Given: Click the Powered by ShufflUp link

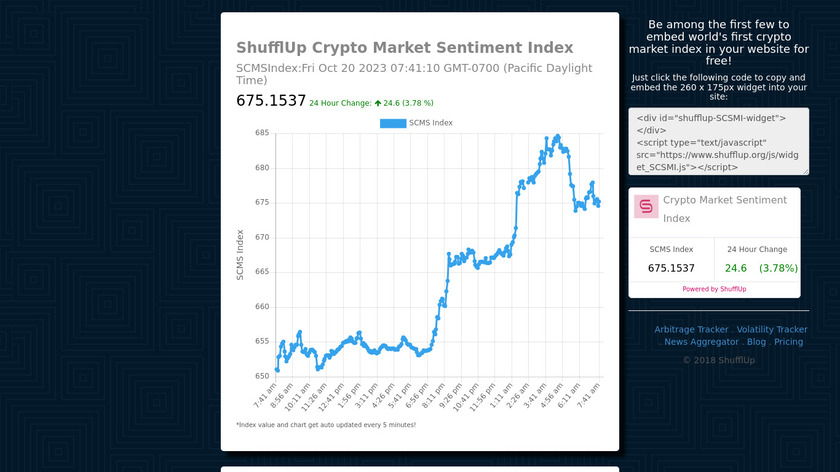Looking at the screenshot, I should [x=714, y=289].
